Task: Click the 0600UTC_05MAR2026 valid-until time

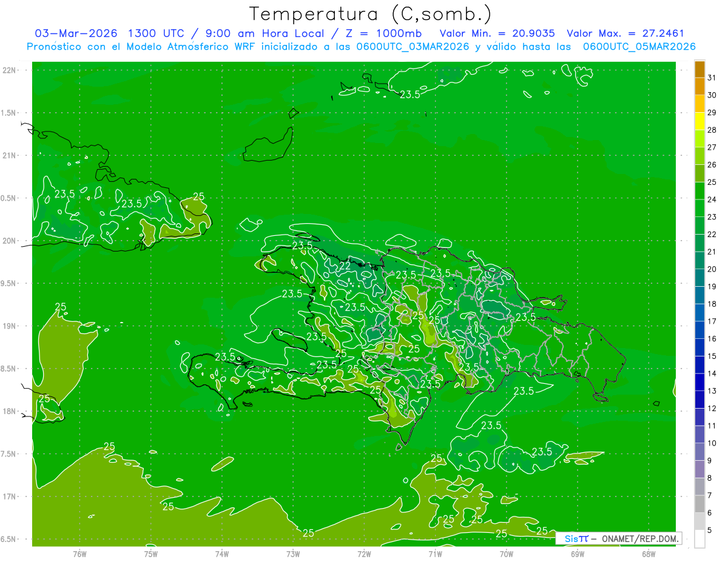Action: tap(639, 47)
